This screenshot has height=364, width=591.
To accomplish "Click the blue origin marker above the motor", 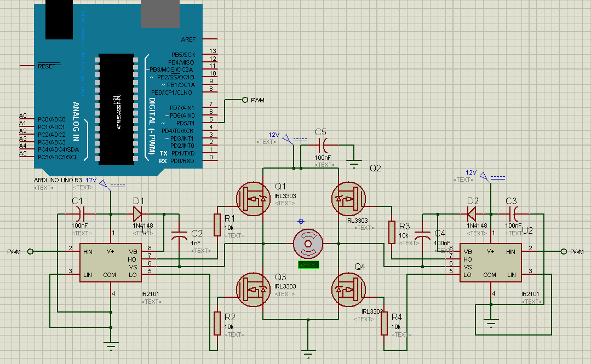I will tap(301, 221).
